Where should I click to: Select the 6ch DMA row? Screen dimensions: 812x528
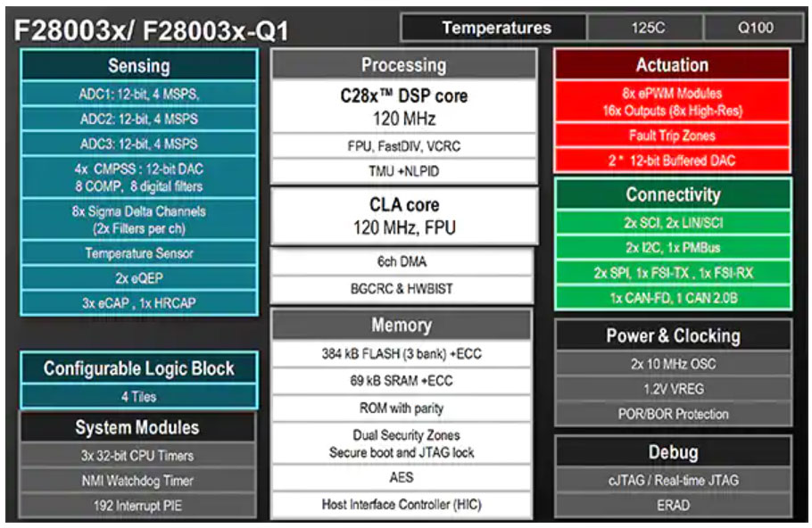coord(402,262)
